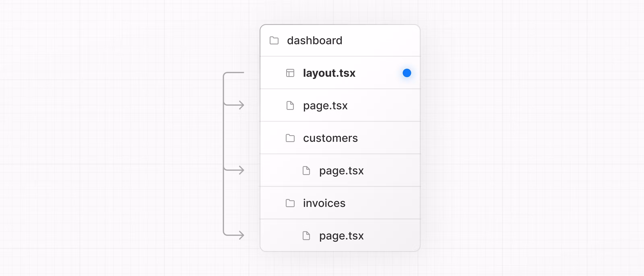This screenshot has width=644, height=276.
Task: Click the blue dot beside layout.tsx
Action: click(407, 73)
